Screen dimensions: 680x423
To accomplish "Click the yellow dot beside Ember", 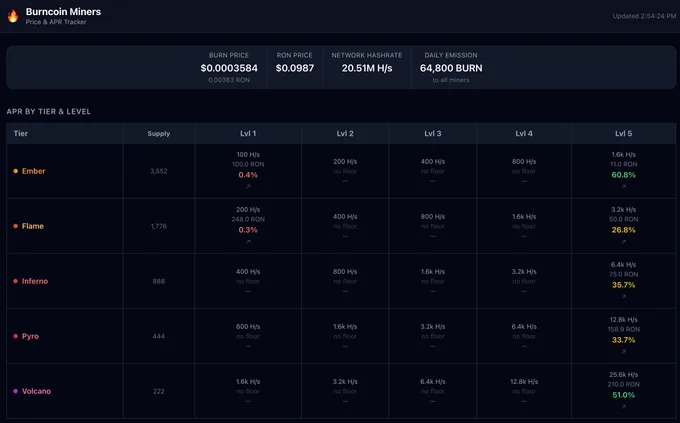I will [16, 171].
